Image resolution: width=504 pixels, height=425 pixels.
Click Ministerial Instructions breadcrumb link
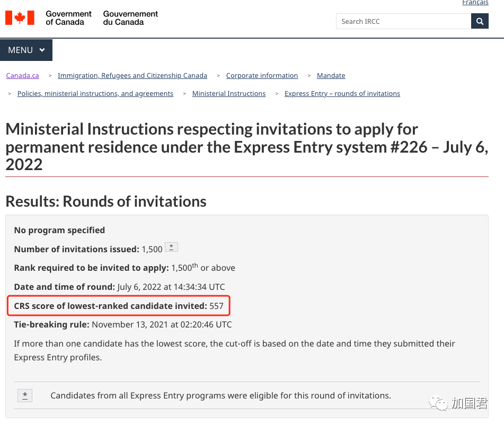[228, 93]
